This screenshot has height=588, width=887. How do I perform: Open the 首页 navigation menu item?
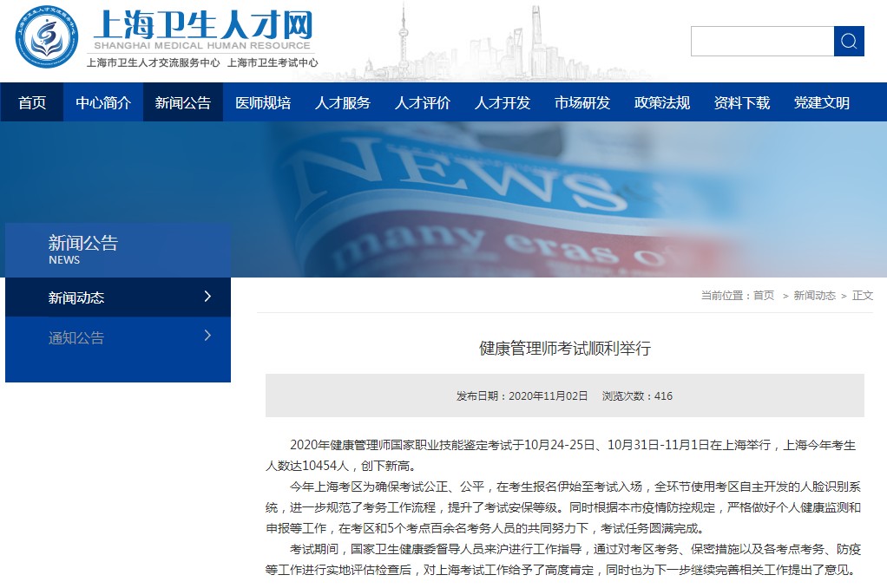(x=32, y=102)
